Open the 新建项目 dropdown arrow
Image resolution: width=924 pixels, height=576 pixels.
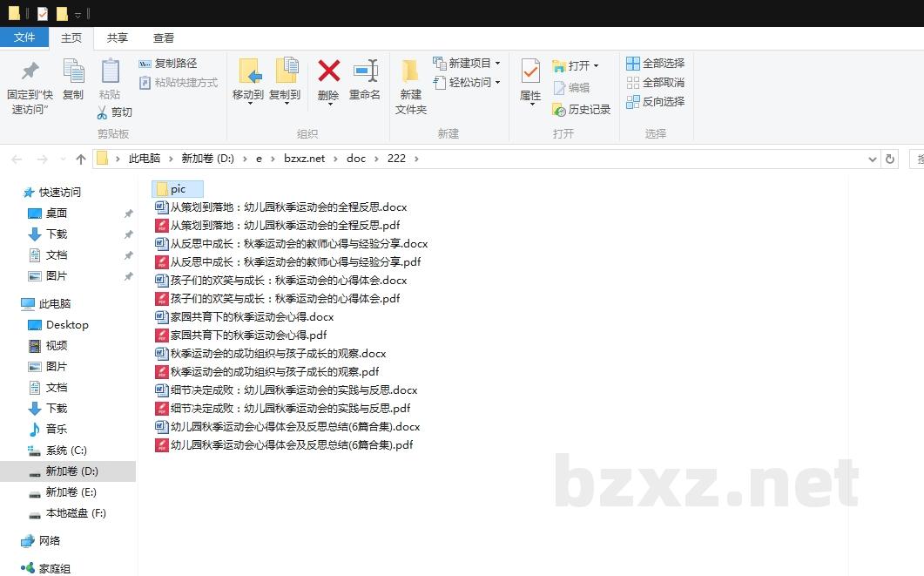point(497,63)
